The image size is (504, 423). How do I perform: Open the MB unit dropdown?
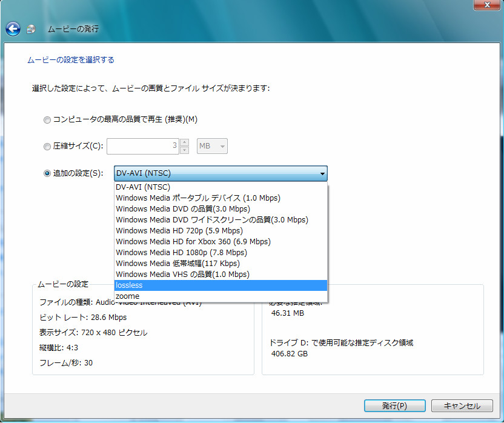click(x=213, y=146)
